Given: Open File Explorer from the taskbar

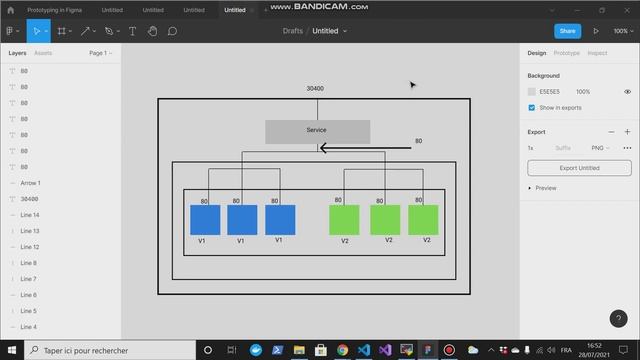Looking at the screenshot, I should (299, 350).
